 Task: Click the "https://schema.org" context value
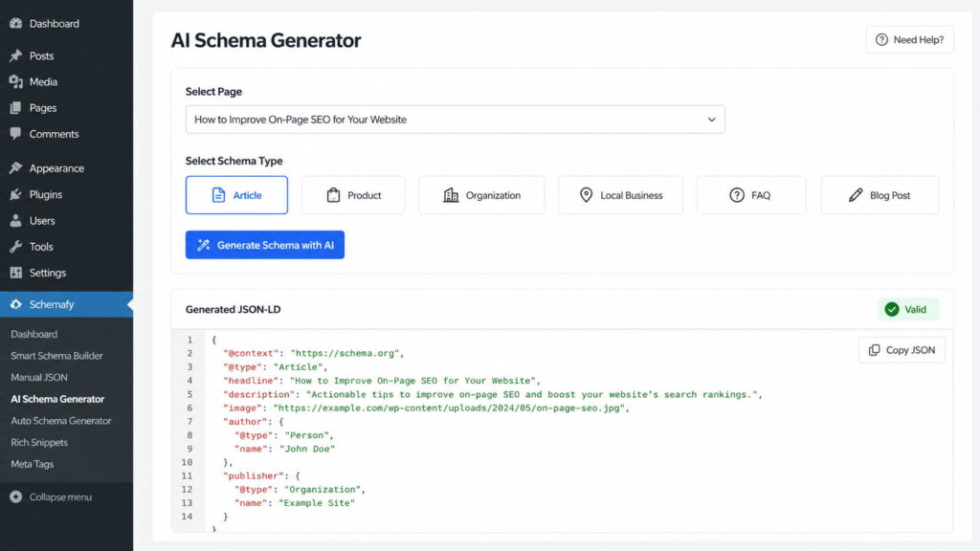click(x=345, y=353)
